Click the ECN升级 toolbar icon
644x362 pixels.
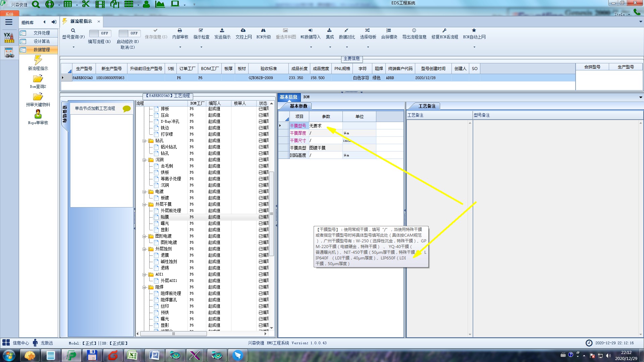point(263,31)
